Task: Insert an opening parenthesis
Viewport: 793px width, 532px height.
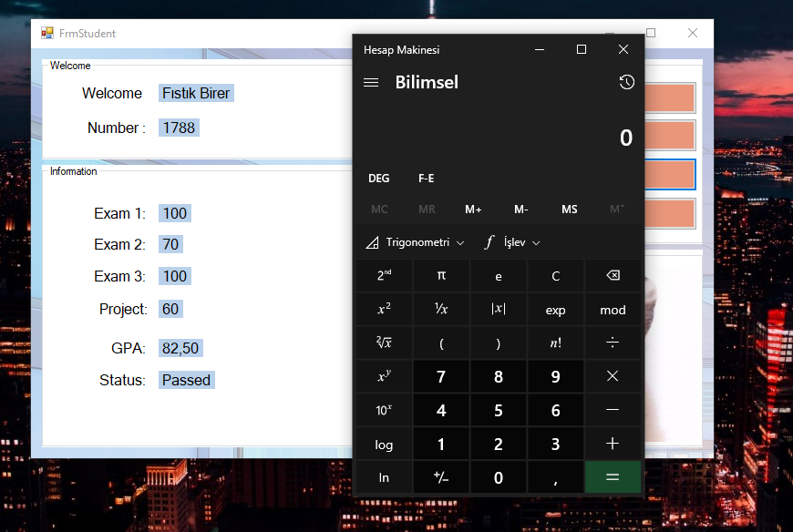Action: [441, 343]
